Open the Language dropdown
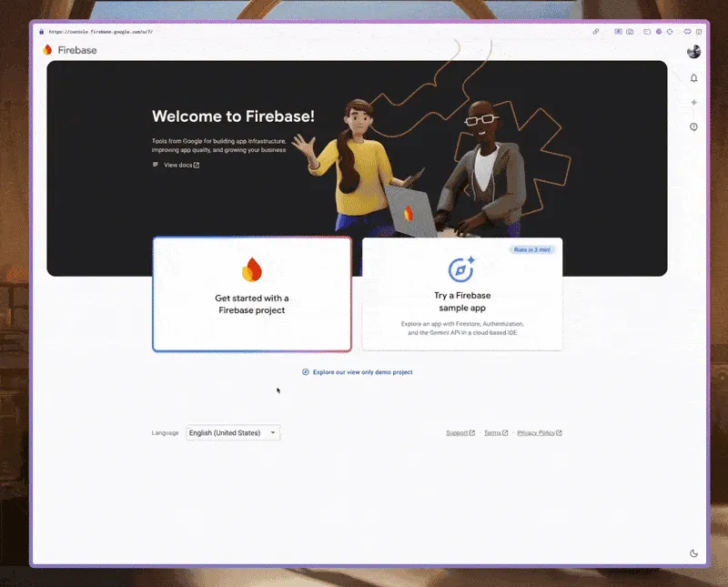 233,433
